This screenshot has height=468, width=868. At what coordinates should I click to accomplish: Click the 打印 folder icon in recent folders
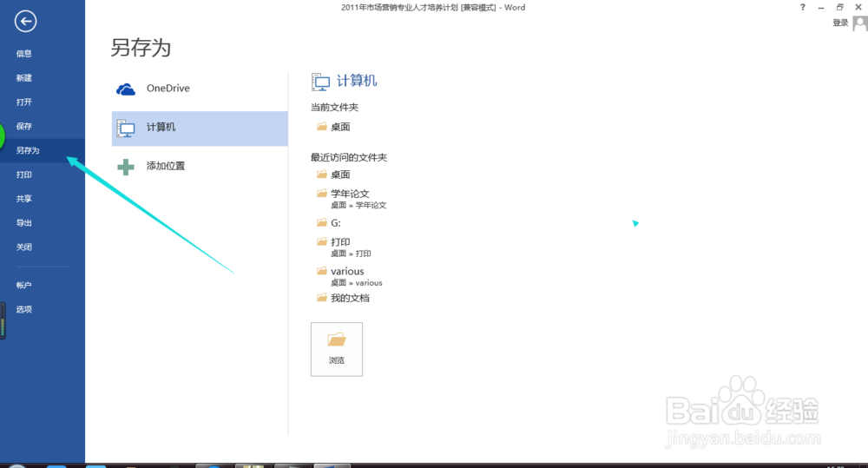(322, 241)
